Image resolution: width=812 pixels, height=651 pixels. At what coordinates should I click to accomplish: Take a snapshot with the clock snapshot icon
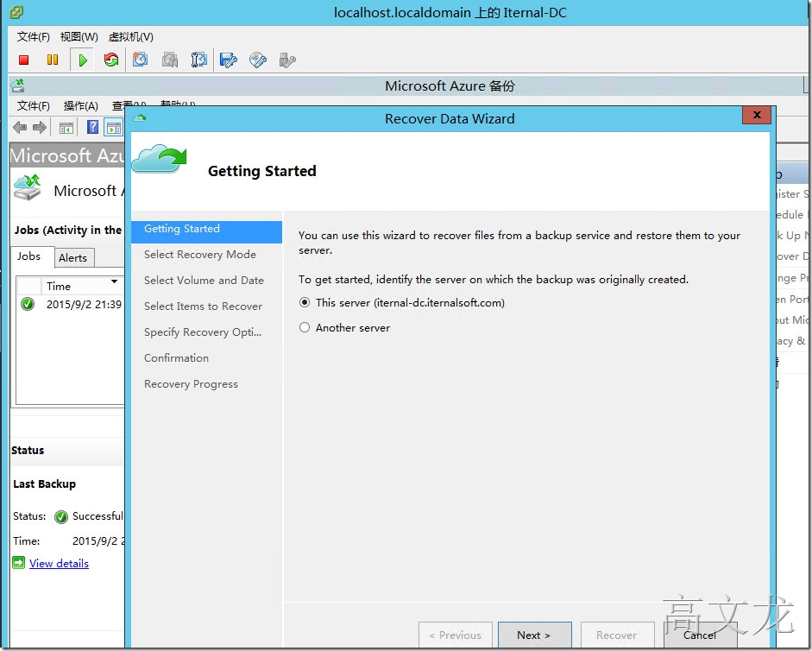140,60
